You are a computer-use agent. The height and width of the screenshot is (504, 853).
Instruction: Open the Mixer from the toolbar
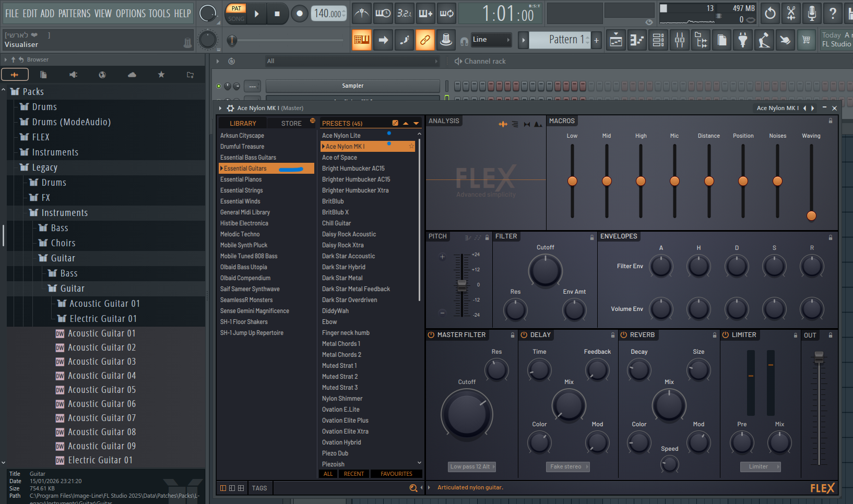pyautogui.click(x=679, y=40)
